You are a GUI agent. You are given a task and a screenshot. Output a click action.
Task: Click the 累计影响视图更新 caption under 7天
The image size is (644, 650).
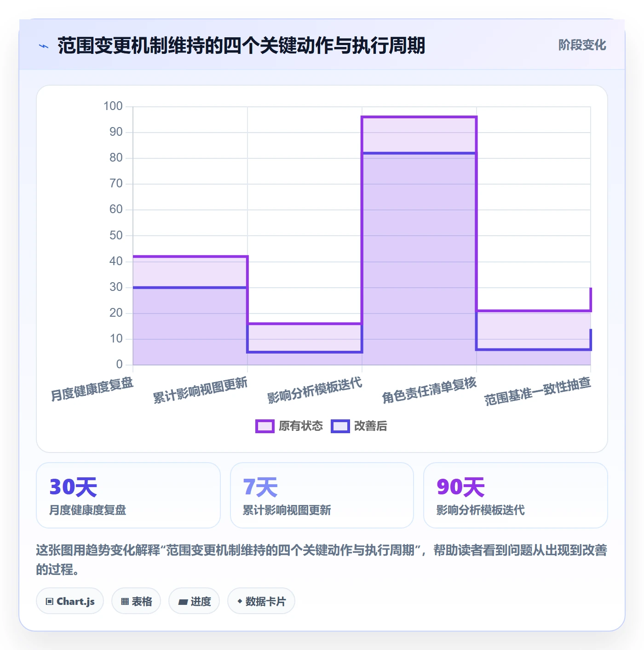287,510
